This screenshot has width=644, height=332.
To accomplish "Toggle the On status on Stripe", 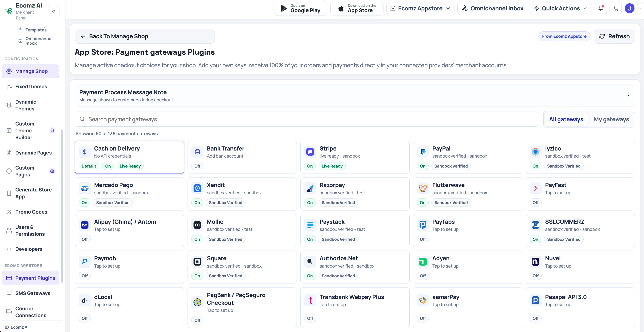I will coord(310,166).
